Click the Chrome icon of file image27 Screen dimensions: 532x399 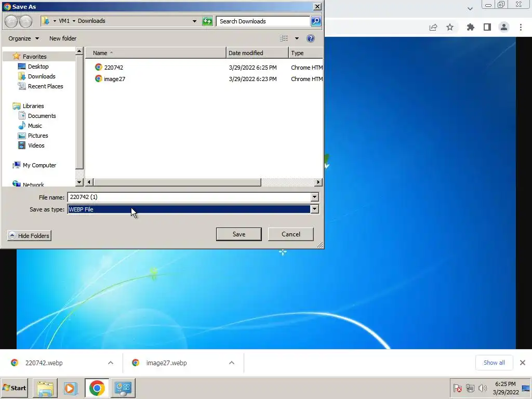coord(98,79)
